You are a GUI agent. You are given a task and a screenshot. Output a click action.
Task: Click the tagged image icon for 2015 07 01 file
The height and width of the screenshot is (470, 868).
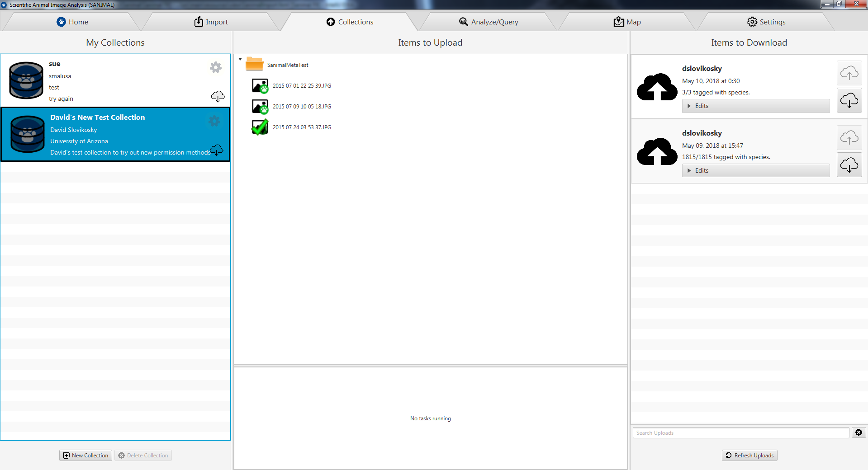pos(260,86)
